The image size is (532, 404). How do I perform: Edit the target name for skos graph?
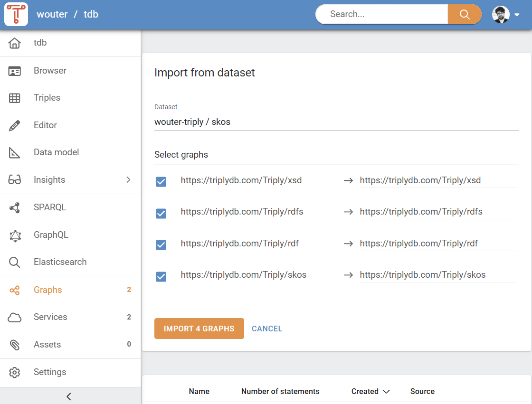[x=437, y=275]
